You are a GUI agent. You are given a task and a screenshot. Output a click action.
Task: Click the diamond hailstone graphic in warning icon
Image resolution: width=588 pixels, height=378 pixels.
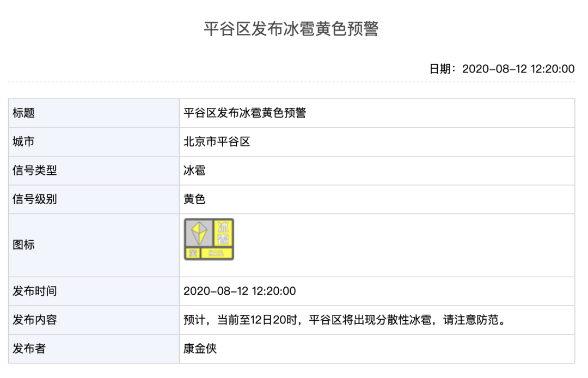(199, 233)
